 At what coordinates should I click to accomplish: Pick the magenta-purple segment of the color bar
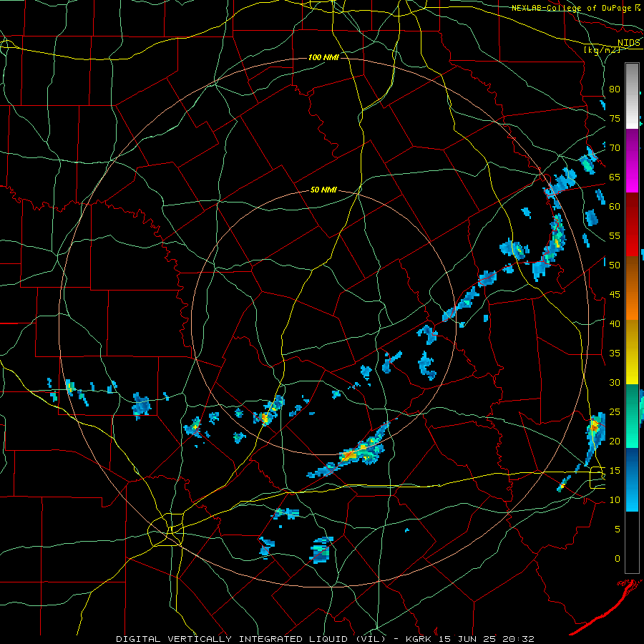[x=632, y=160]
